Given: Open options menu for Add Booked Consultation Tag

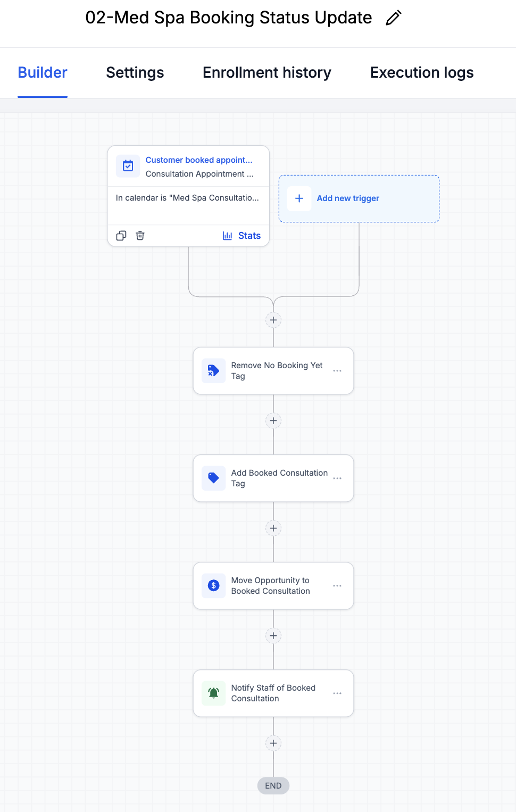Looking at the screenshot, I should point(337,478).
